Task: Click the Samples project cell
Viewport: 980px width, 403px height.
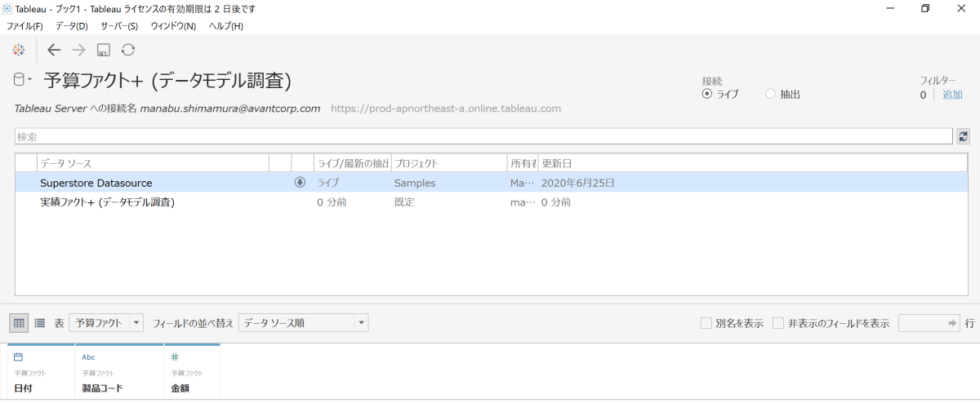Action: coord(415,183)
